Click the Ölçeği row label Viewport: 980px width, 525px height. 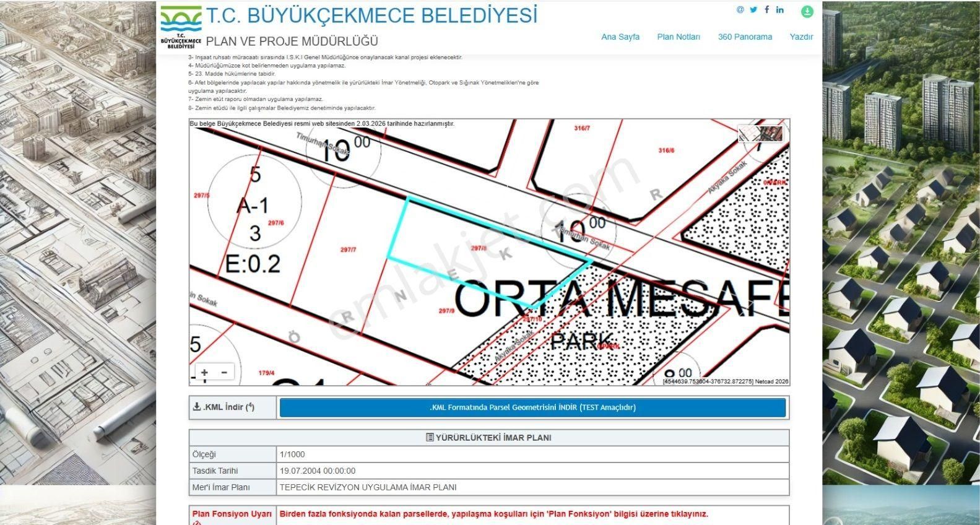(x=204, y=454)
